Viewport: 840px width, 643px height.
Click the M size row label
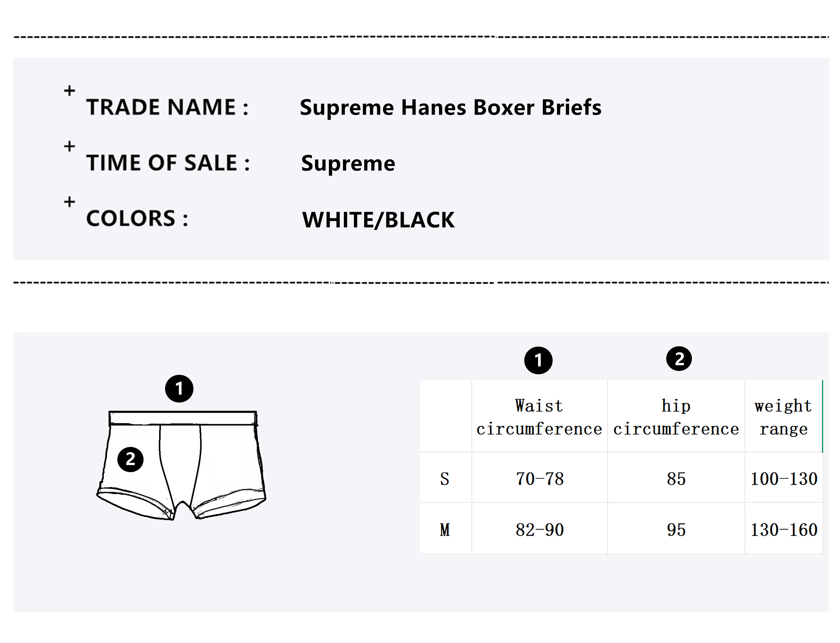[445, 530]
